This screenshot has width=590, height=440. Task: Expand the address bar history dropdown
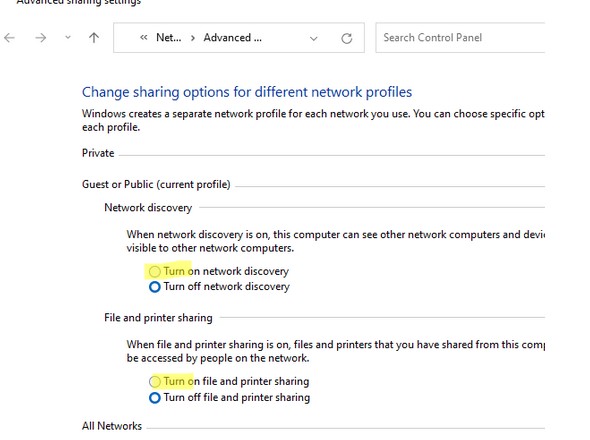click(x=313, y=38)
